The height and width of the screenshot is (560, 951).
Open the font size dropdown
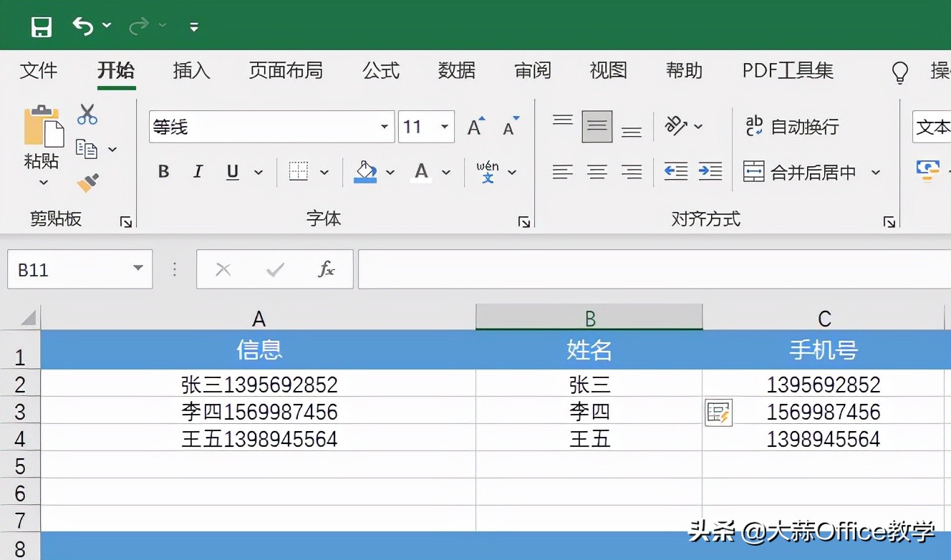click(444, 126)
